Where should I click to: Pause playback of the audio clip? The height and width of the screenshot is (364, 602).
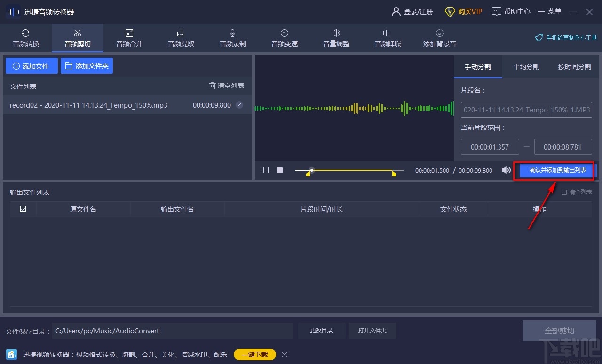coord(266,170)
